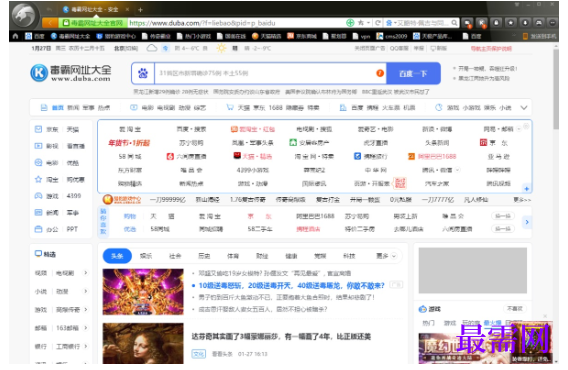The width and height of the screenshot is (568, 370).
Task: Select the 体育 news tab
Action: coord(233,256)
